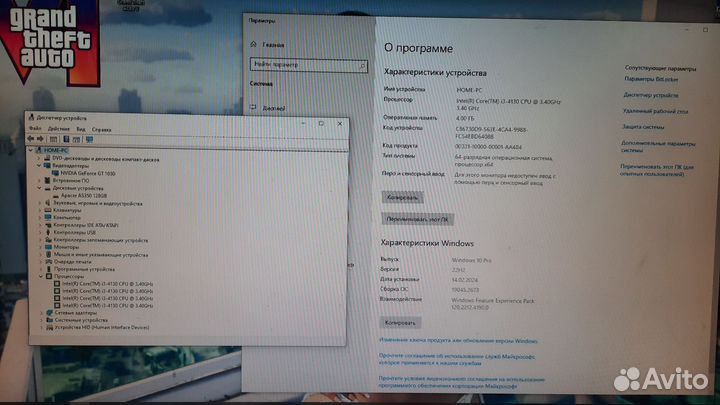
Task: Open the Изменение ключа продукта link
Action: pos(458,341)
